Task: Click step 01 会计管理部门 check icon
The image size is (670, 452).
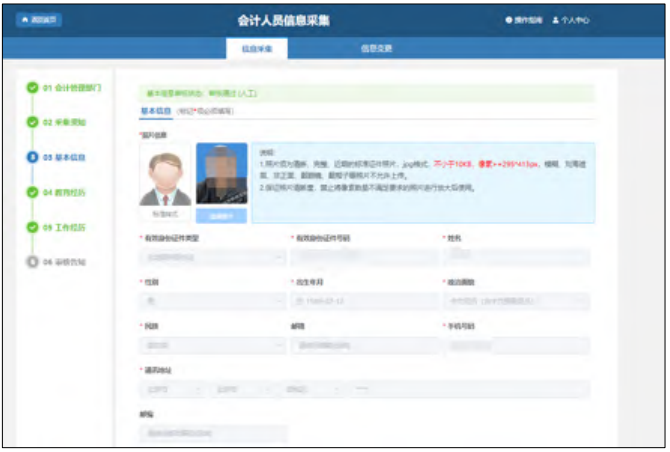Action: pyautogui.click(x=33, y=88)
